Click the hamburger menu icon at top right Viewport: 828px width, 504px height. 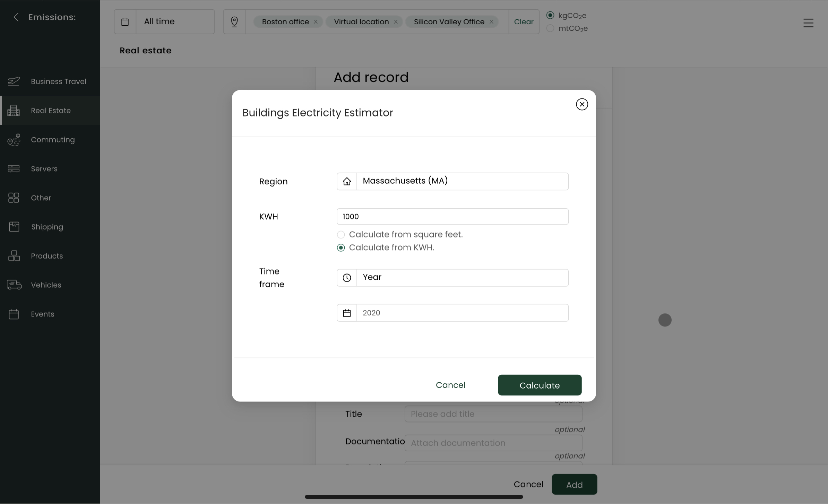[808, 23]
